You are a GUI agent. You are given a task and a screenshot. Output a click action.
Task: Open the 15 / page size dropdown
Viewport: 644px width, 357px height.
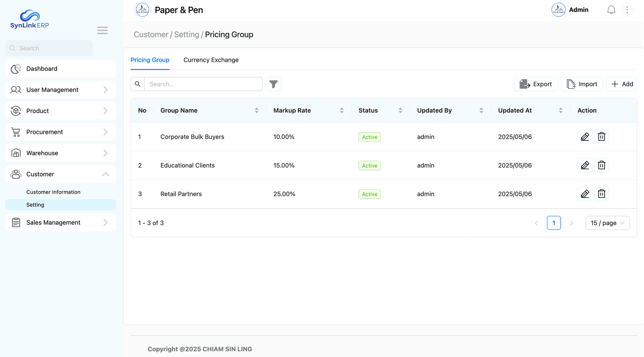pyautogui.click(x=607, y=223)
